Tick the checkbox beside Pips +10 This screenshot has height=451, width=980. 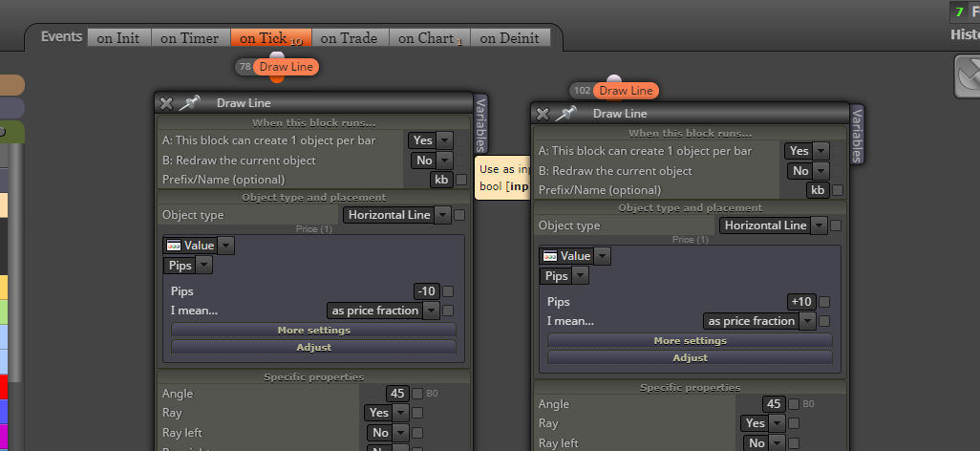click(x=824, y=302)
